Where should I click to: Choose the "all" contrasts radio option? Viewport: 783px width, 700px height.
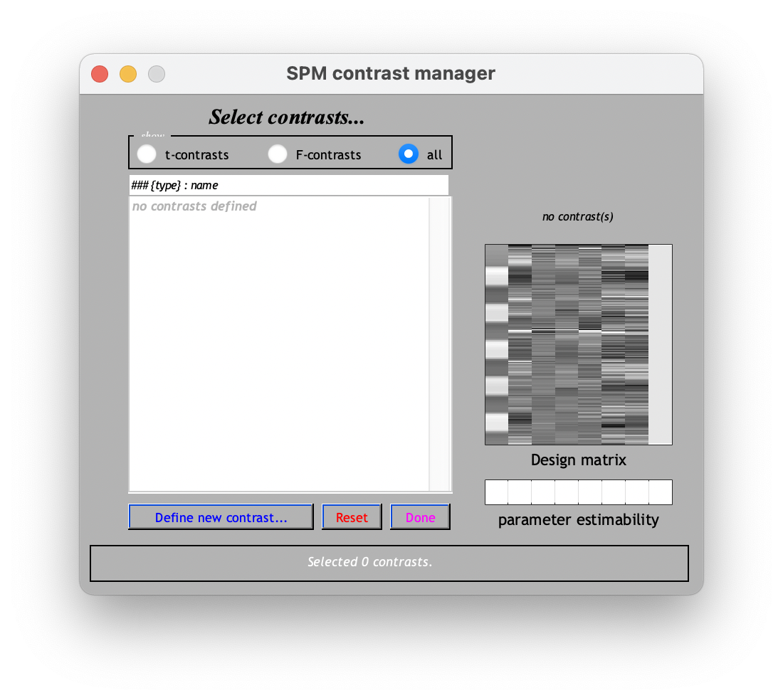[409, 154]
